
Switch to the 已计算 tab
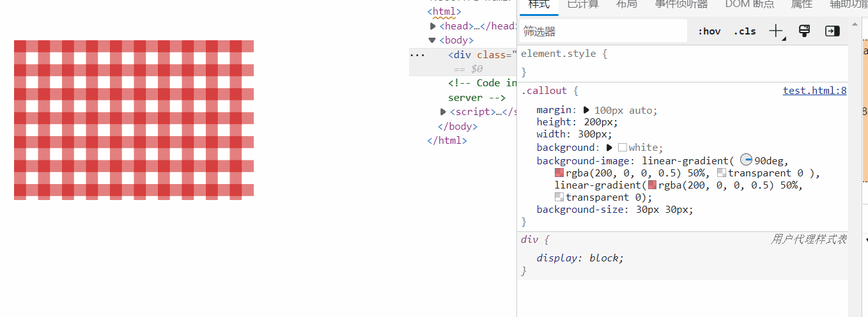583,4
